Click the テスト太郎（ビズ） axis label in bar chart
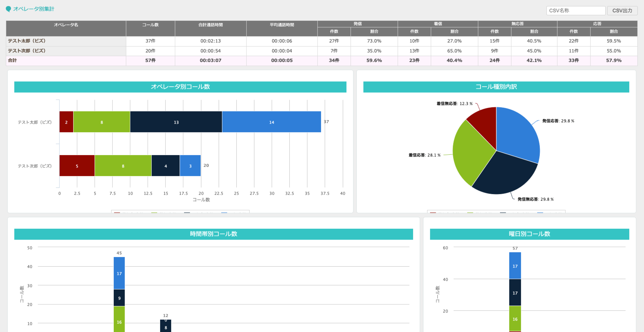The image size is (644, 332). pos(35,122)
